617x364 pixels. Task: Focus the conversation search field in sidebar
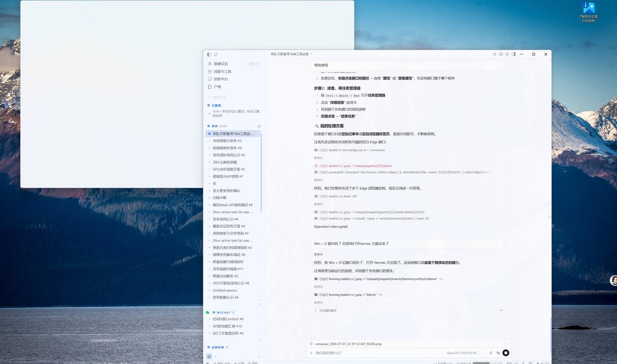pos(234,97)
